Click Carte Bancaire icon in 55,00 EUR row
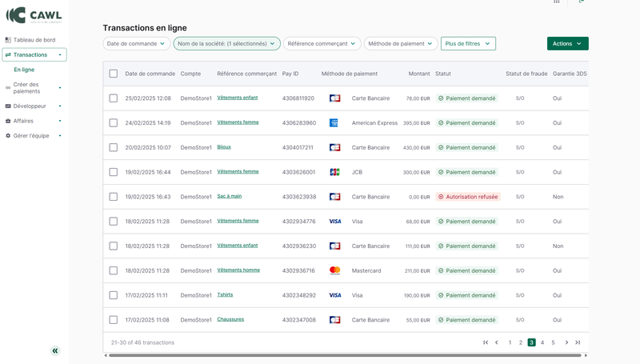 [334, 320]
